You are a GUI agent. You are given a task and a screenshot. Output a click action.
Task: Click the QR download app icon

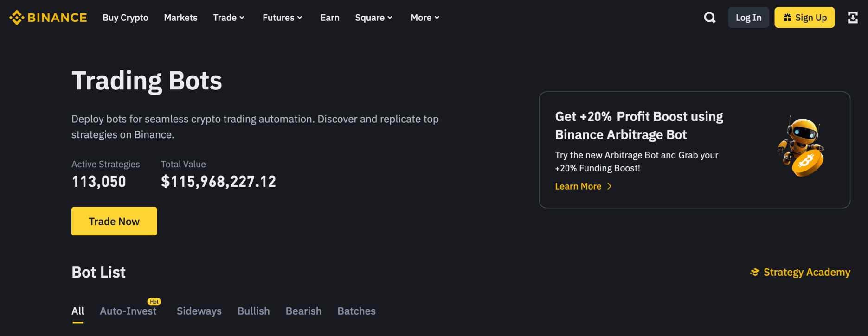coord(853,18)
